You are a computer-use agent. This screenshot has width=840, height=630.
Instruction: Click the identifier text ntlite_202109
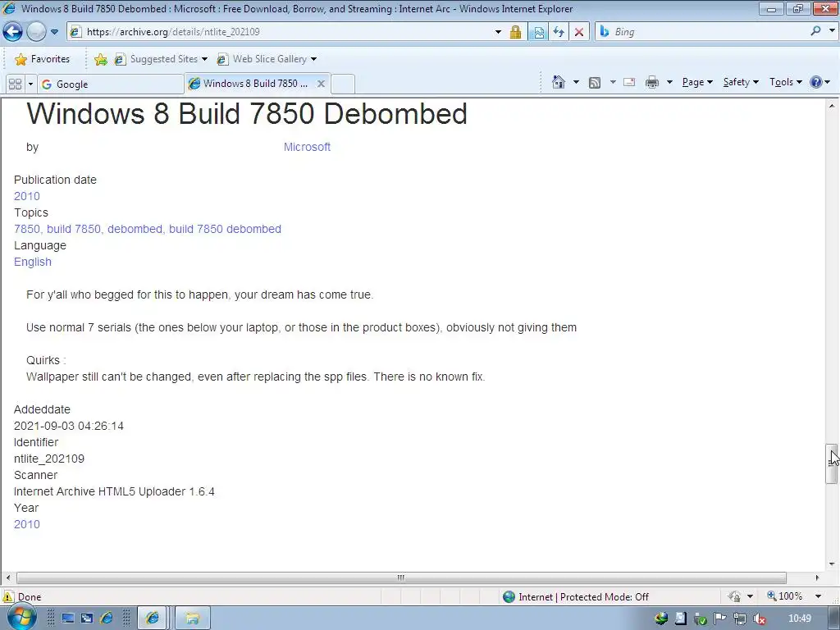(48, 459)
